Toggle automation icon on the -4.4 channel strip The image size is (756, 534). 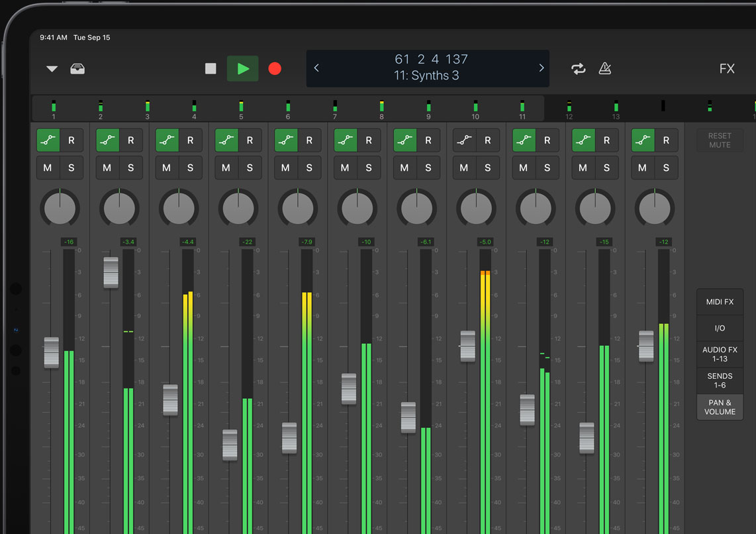point(167,140)
